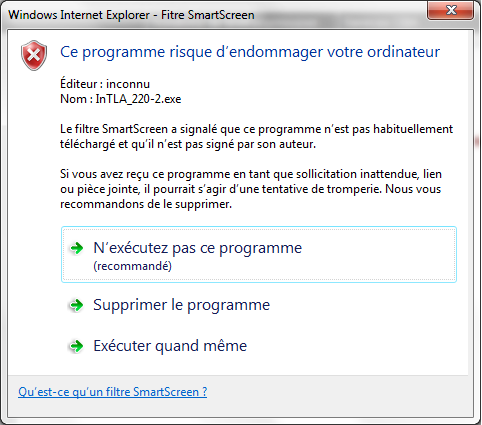Click the heading about endommager votre ordinateur
Viewport: 482px width, 425px height.
(250, 52)
